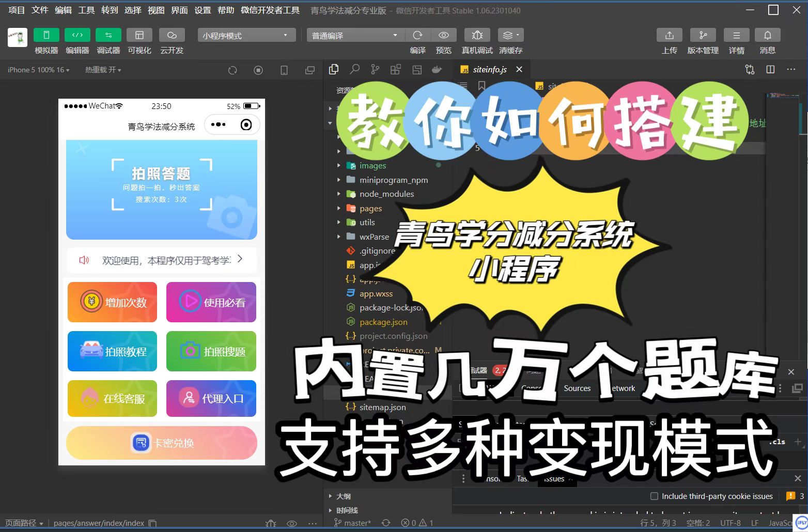Open the hot reload (热重载) dropdown
Screen dimensions: 808x532
click(x=103, y=70)
